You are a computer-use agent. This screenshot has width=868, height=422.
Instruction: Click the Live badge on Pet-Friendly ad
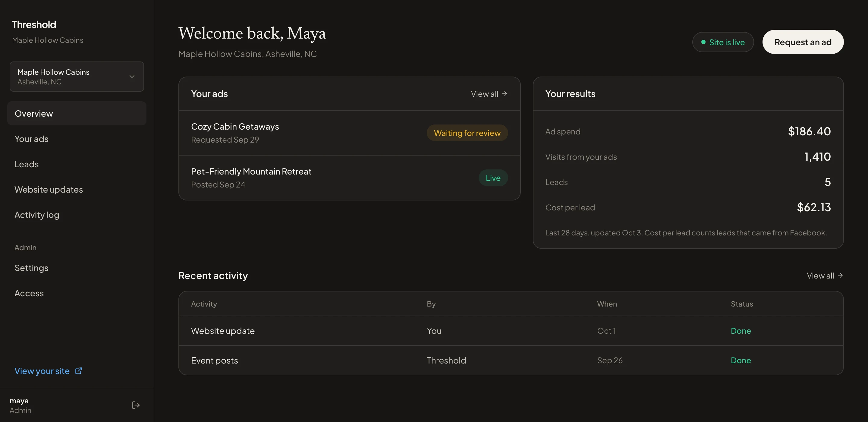pyautogui.click(x=493, y=178)
